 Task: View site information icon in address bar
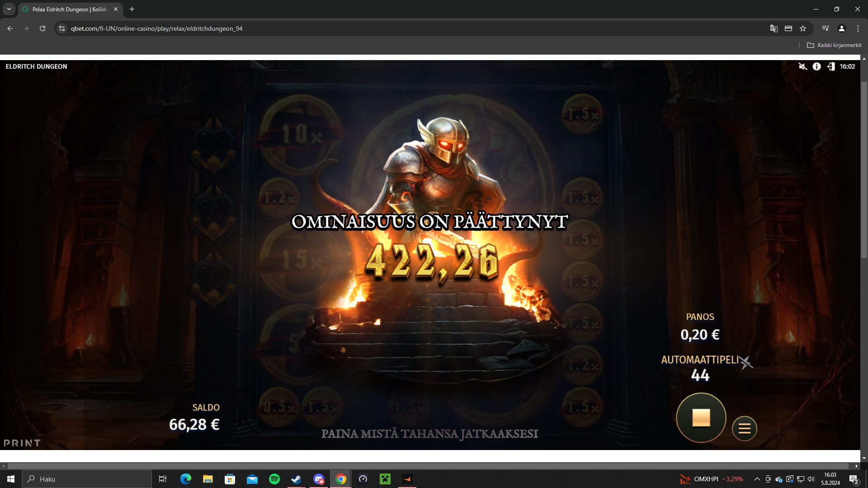(x=62, y=28)
